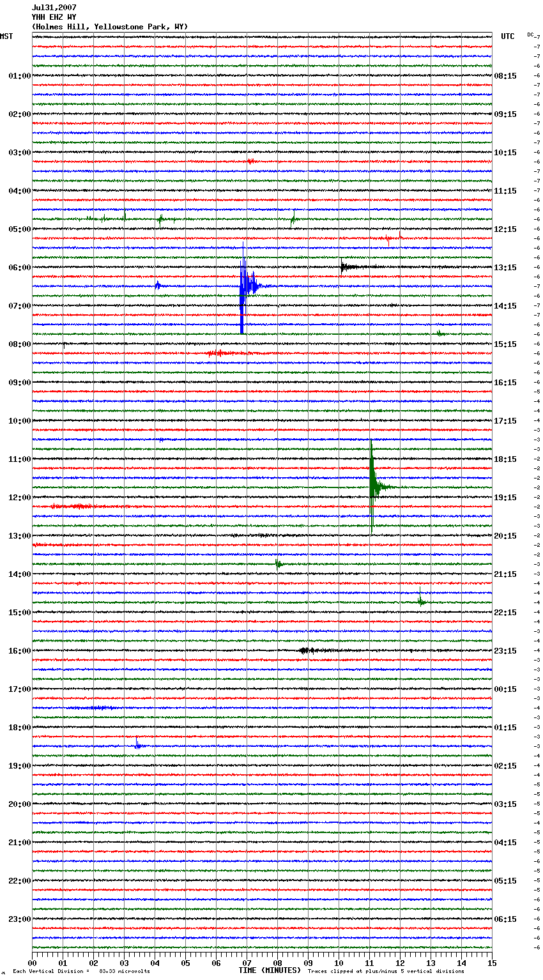Select the 08:00 MST time label
The image size is (543, 980).
coord(20,344)
